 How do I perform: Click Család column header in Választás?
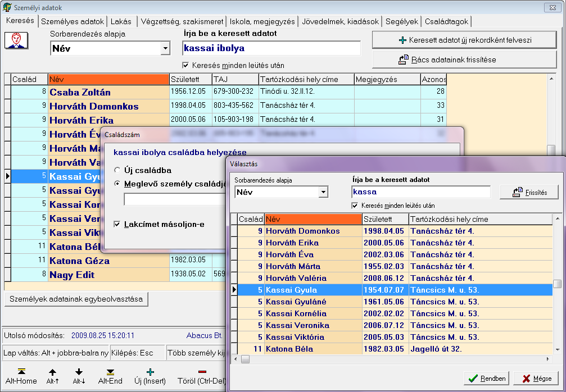click(x=251, y=219)
